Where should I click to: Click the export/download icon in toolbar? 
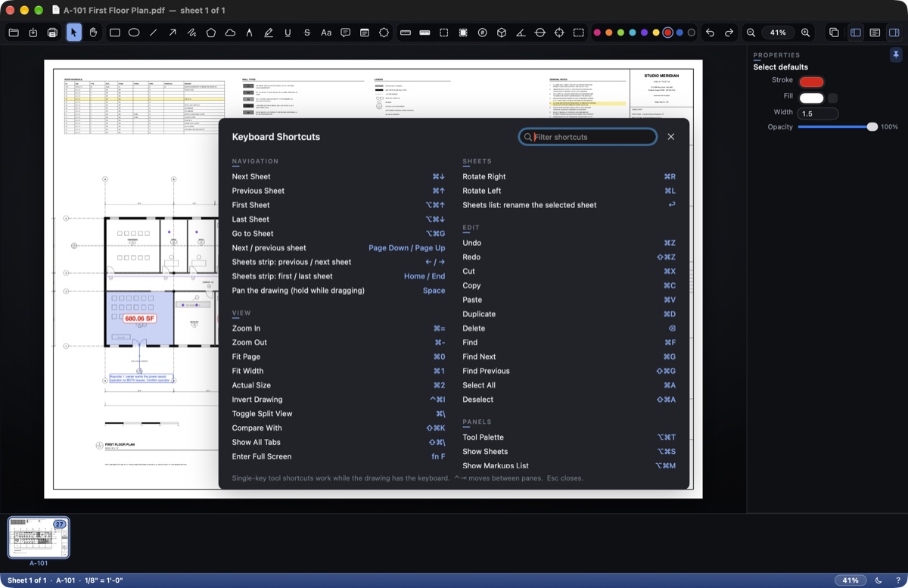pyautogui.click(x=33, y=33)
